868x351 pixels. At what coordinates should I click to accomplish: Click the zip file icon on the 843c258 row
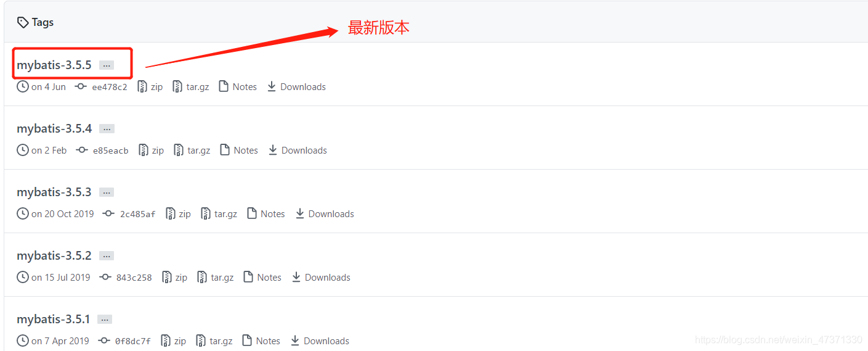click(x=167, y=278)
